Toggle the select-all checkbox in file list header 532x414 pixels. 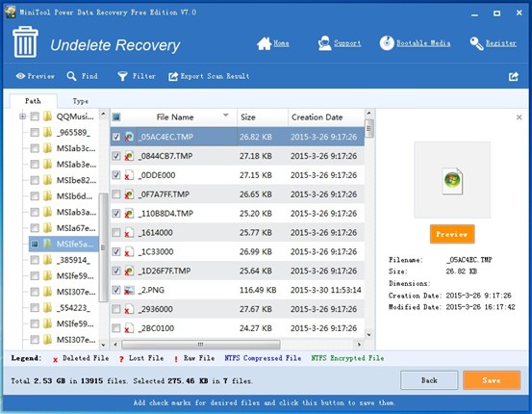[x=116, y=117]
